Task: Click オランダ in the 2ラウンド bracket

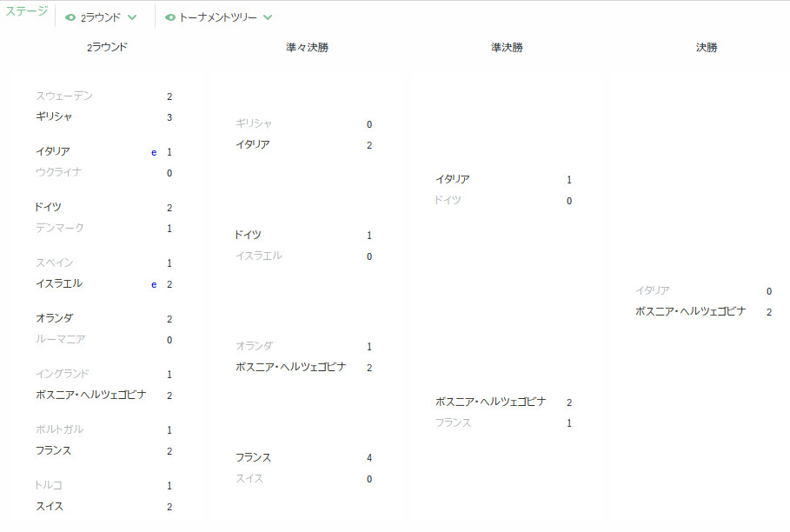Action: 55,318
